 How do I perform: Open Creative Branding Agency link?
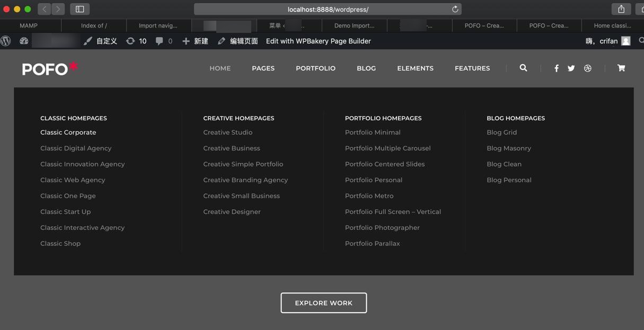pyautogui.click(x=245, y=180)
